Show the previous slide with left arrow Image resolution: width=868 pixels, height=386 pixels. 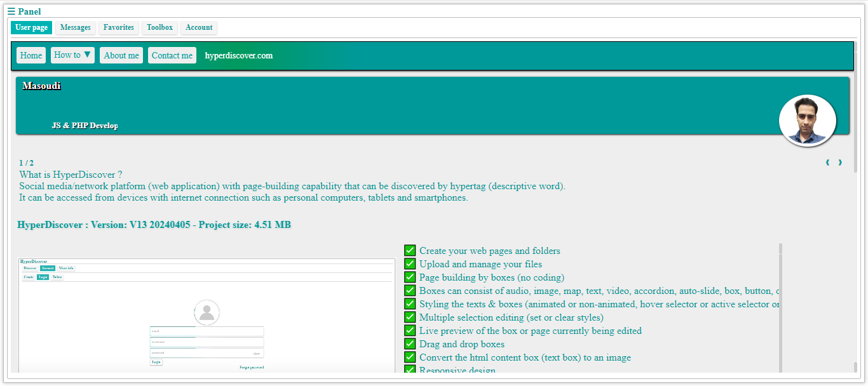(828, 163)
